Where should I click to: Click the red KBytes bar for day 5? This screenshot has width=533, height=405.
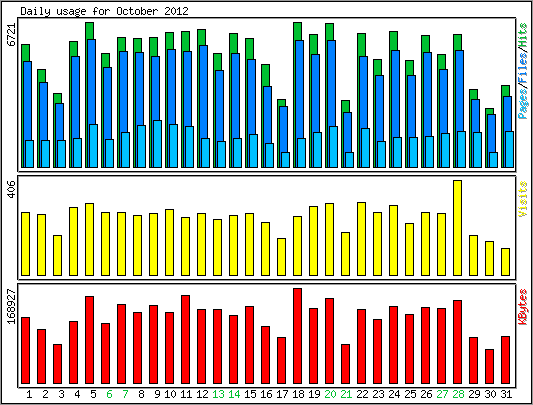[x=89, y=340]
